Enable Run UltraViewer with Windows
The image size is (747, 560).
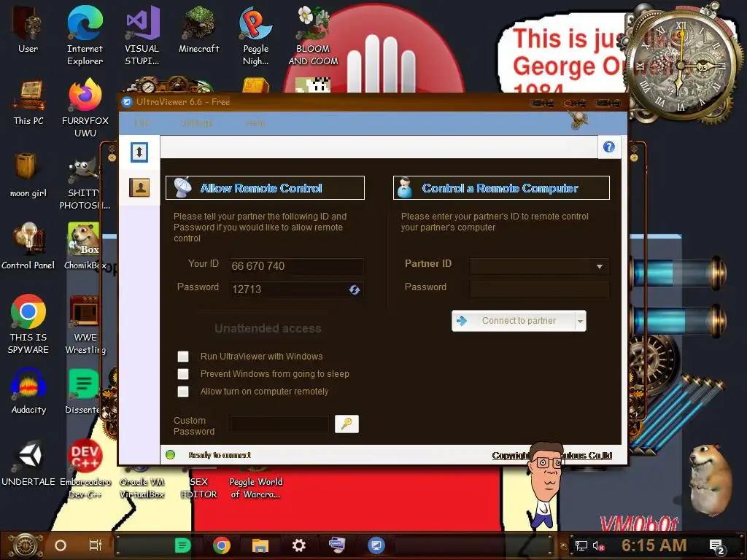[x=183, y=356]
